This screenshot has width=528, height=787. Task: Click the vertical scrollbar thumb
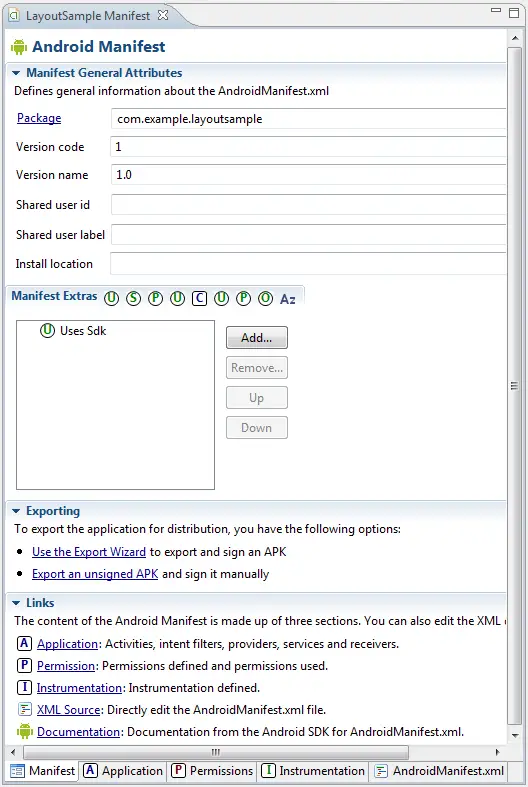click(514, 385)
